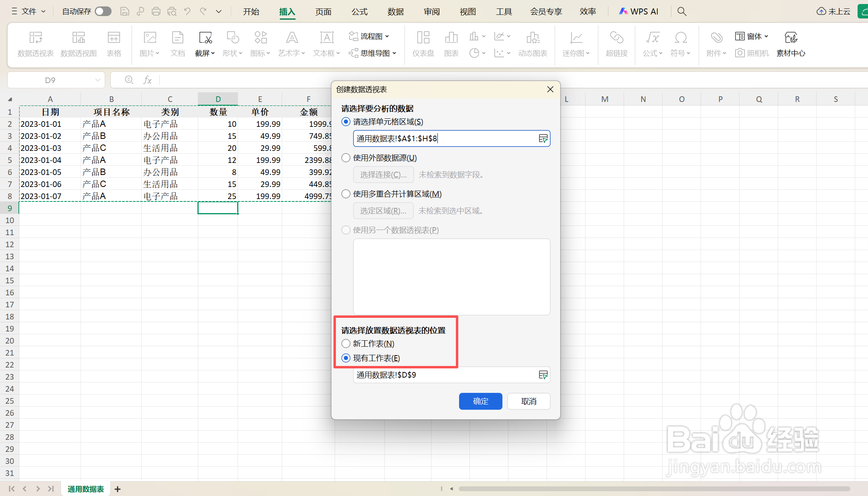Cancel the pivot table dialog
This screenshot has height=496, width=868.
(529, 401)
